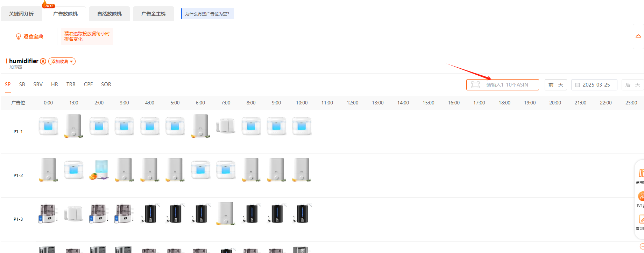Click the humidifier keyword title
Screen dimensions: 644x253
(x=24, y=61)
